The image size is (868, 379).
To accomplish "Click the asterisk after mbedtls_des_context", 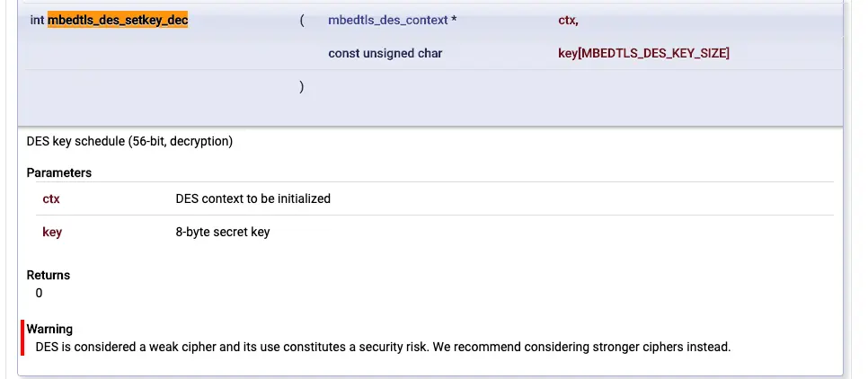I will 454,21.
